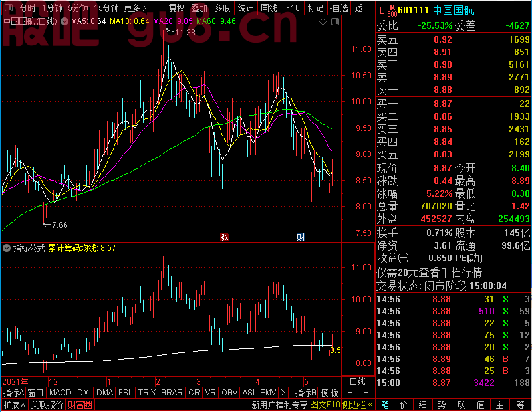
Task: Select the DMI indicator tab
Action: click(x=84, y=393)
